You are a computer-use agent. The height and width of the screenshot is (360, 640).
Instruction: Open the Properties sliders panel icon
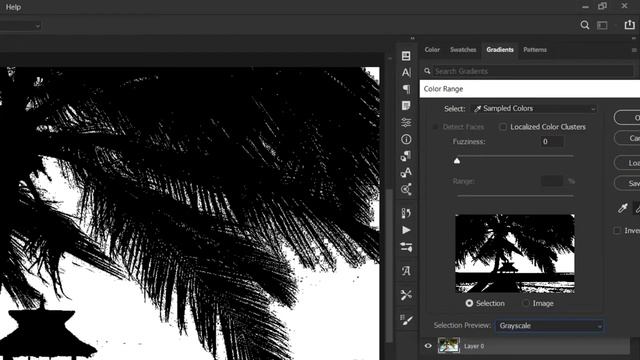(x=406, y=122)
